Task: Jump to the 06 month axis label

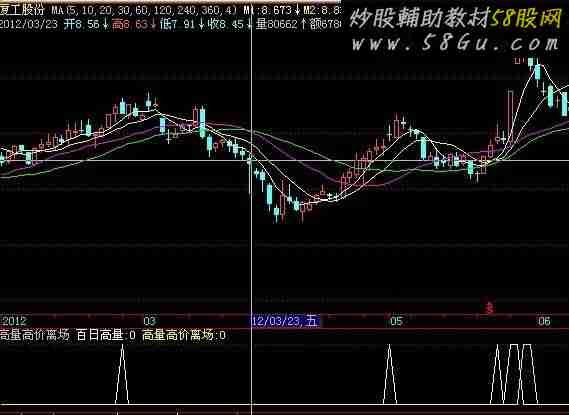Action: [544, 321]
